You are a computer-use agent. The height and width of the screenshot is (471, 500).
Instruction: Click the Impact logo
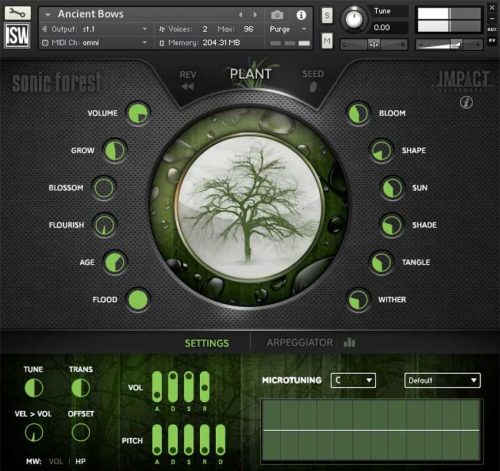(464, 80)
